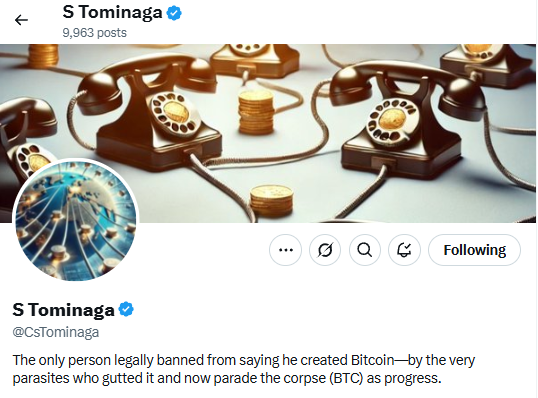Go back using the left arrow

coord(21,20)
